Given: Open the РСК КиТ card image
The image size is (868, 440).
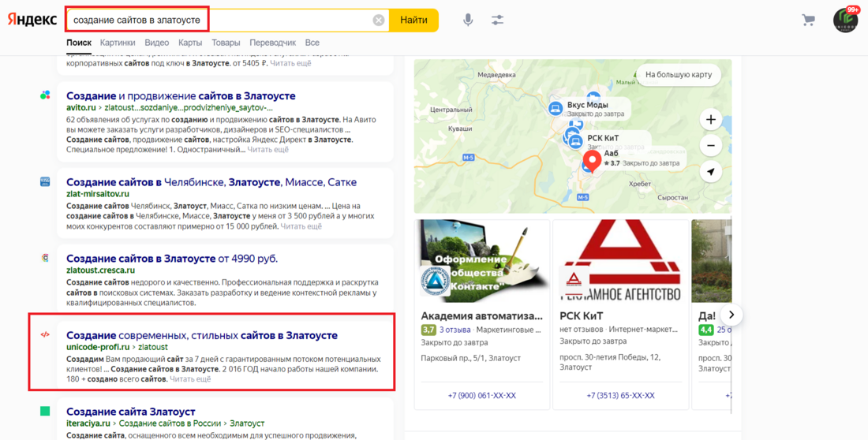Looking at the screenshot, I should point(620,261).
